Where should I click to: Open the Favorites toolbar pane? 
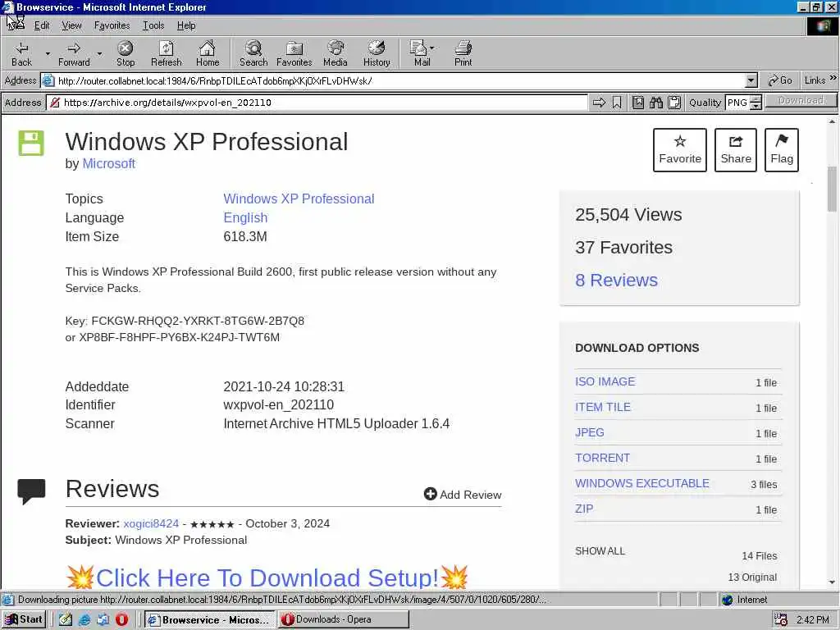tap(294, 53)
